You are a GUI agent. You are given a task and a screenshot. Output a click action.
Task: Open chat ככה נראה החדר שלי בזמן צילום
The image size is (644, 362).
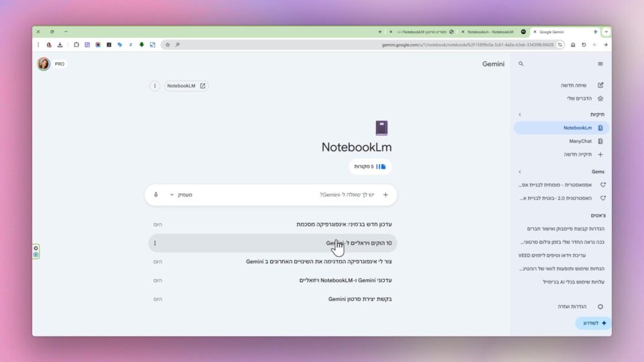[562, 242]
